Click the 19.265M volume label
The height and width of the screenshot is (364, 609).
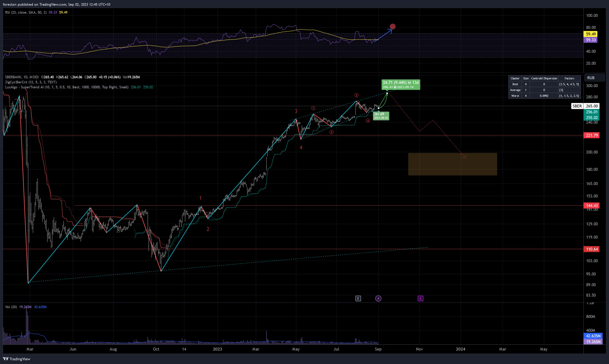pos(593,342)
